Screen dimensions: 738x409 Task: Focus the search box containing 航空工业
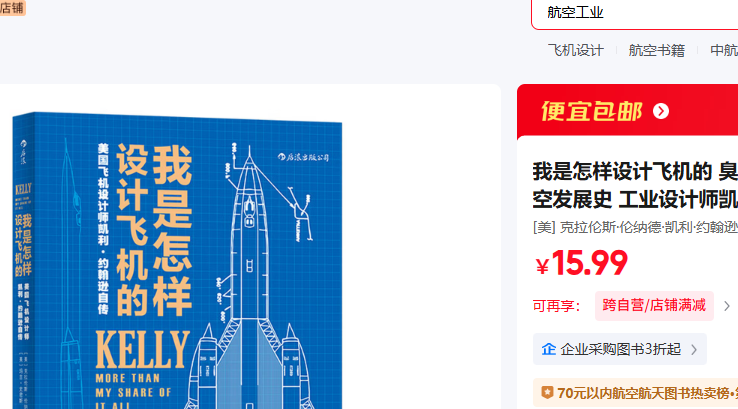click(634, 13)
